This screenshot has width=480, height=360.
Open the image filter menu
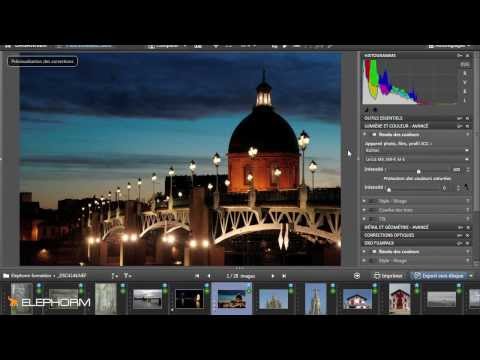point(127,276)
